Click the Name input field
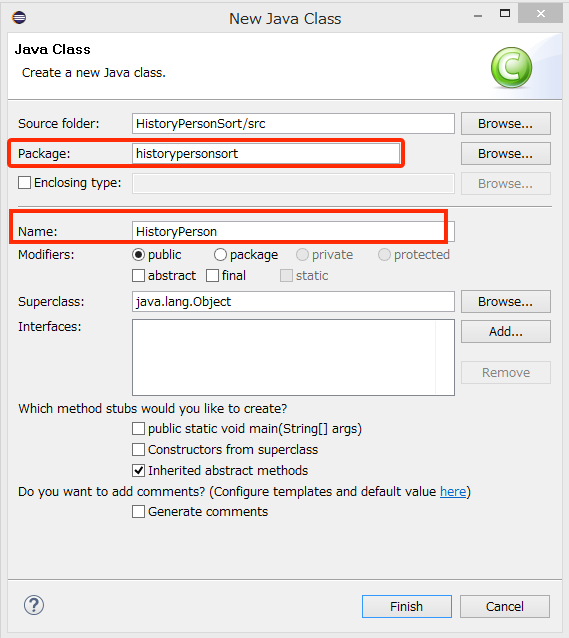 click(x=293, y=232)
